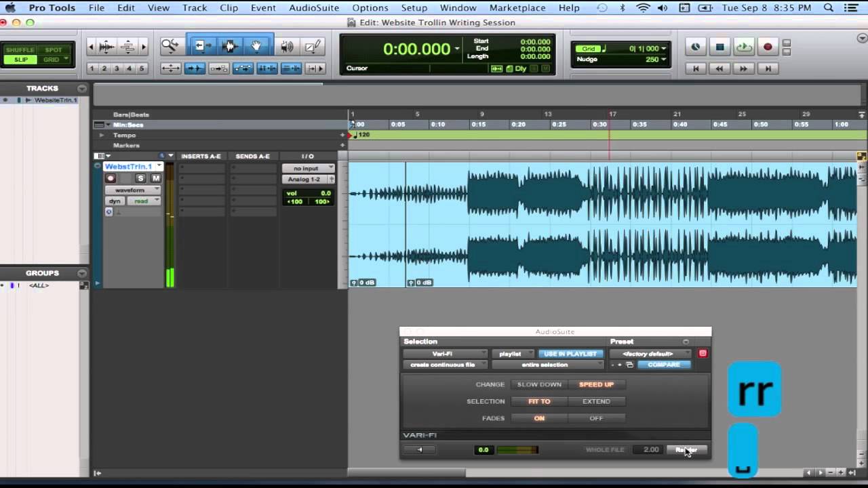The height and width of the screenshot is (488, 868).
Task: Click the green Play button
Action: (x=744, y=47)
